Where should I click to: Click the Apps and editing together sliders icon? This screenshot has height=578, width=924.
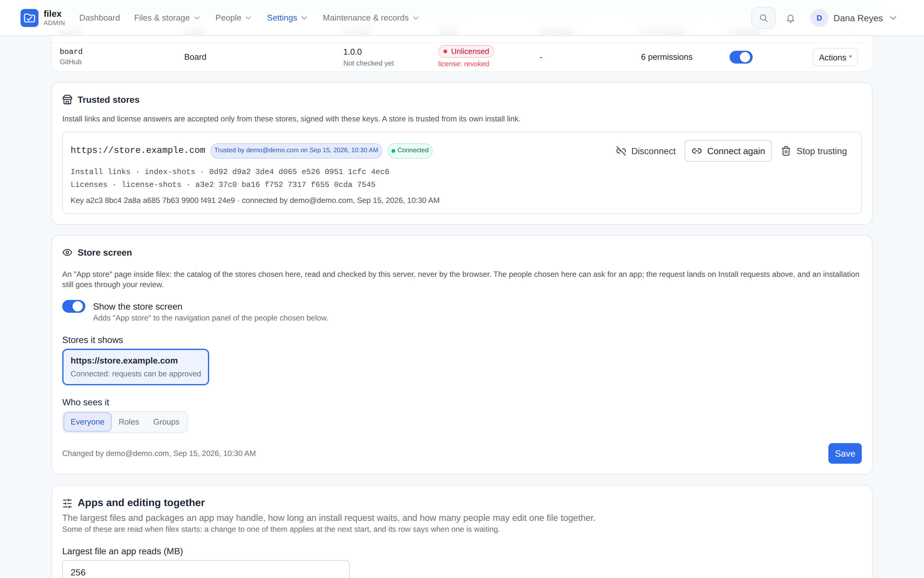tap(67, 503)
